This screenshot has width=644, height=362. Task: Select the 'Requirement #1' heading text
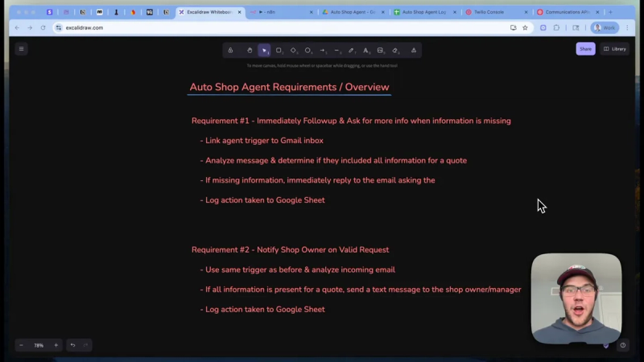(x=351, y=121)
